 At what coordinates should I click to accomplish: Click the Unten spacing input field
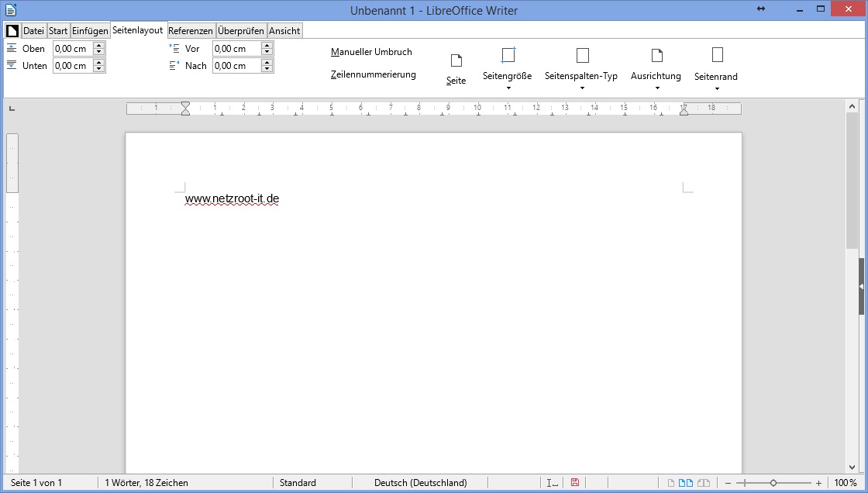tap(73, 65)
